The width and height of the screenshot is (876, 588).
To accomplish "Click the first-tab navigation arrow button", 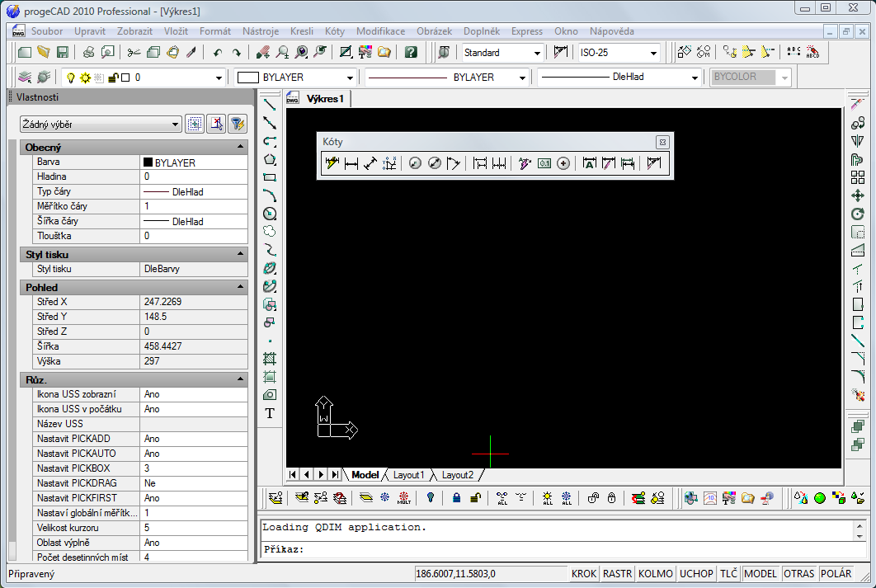I will click(x=293, y=475).
